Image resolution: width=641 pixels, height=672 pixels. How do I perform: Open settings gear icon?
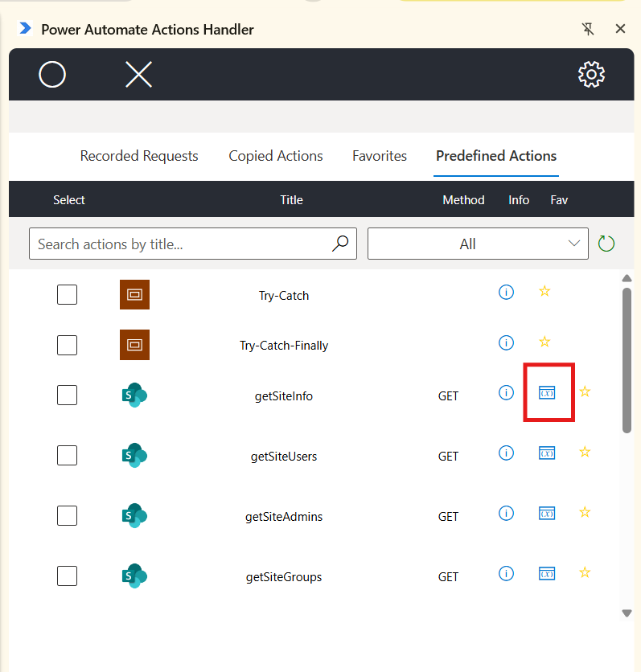click(591, 75)
